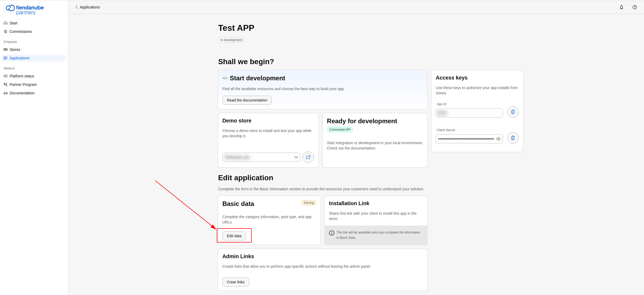Viewport: 644px width, 295px height.
Task: Click the Tiendanube Partners logo
Action: point(25,10)
